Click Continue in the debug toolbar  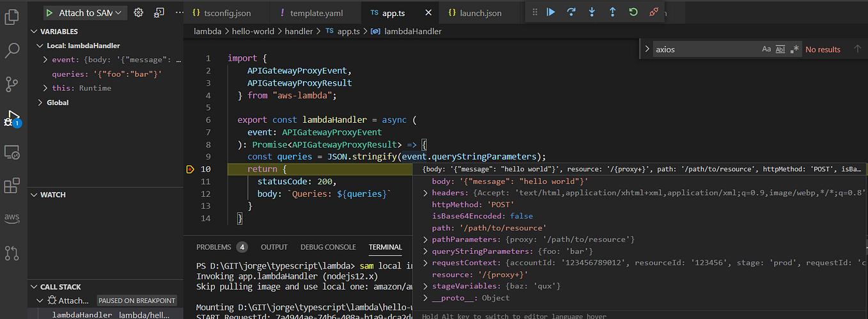(551, 12)
